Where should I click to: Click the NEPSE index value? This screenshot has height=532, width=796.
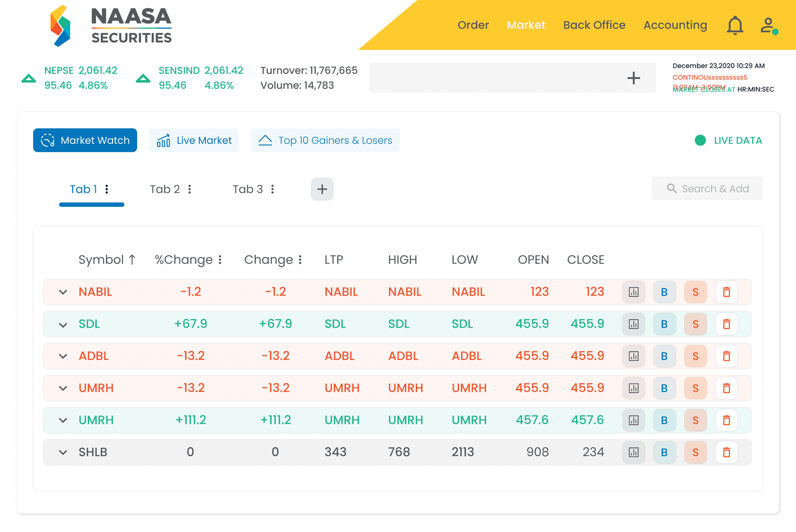98,70
